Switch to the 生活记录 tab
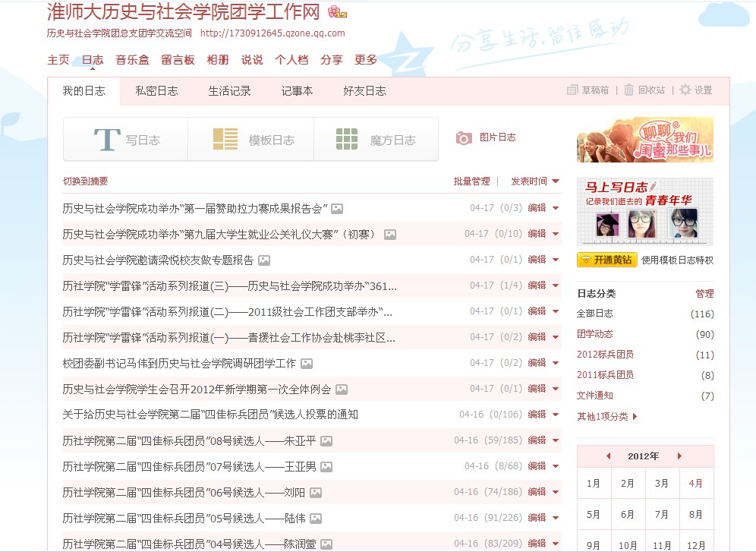The height and width of the screenshot is (552, 756). coord(229,90)
